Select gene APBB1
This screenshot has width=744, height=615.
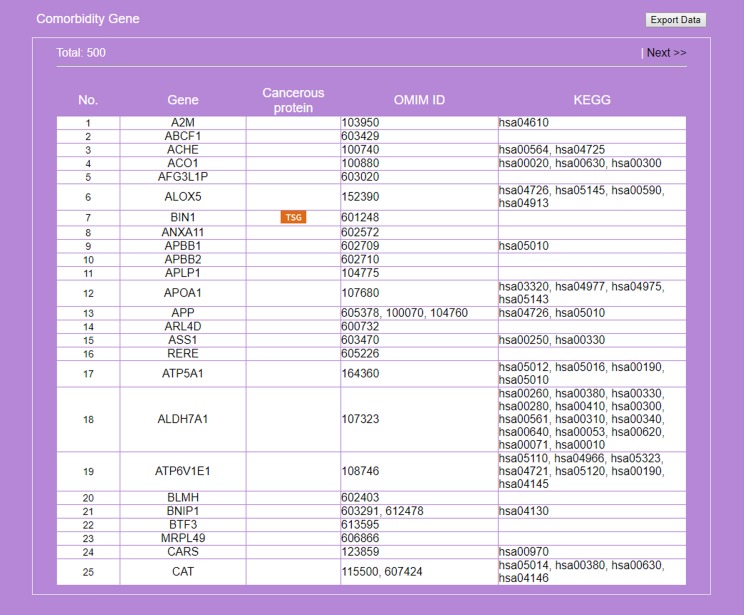click(183, 246)
